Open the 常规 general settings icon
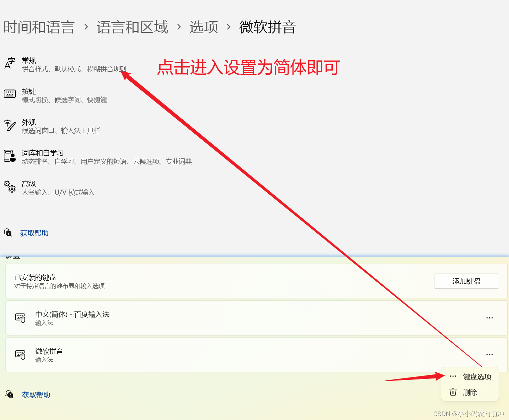 9,63
